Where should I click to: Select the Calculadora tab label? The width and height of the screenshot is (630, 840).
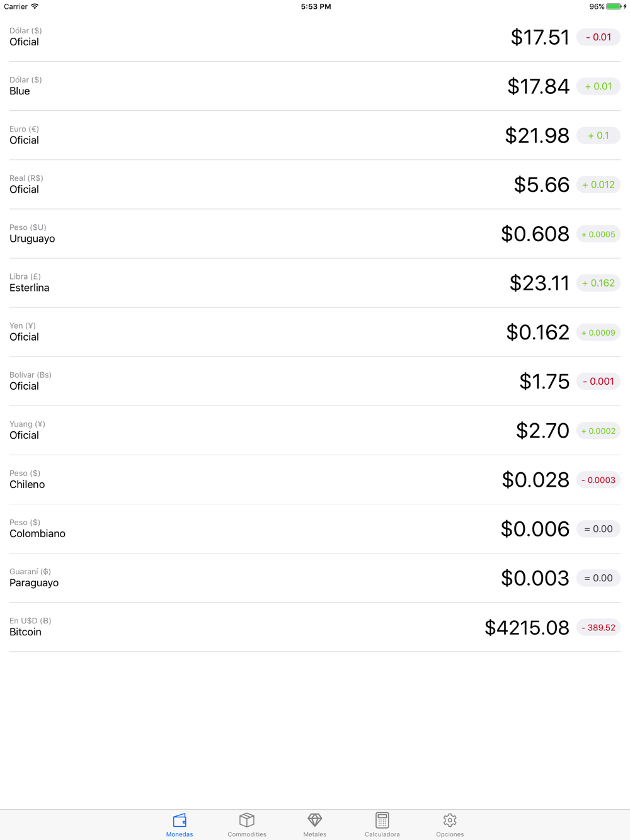pos(382,834)
